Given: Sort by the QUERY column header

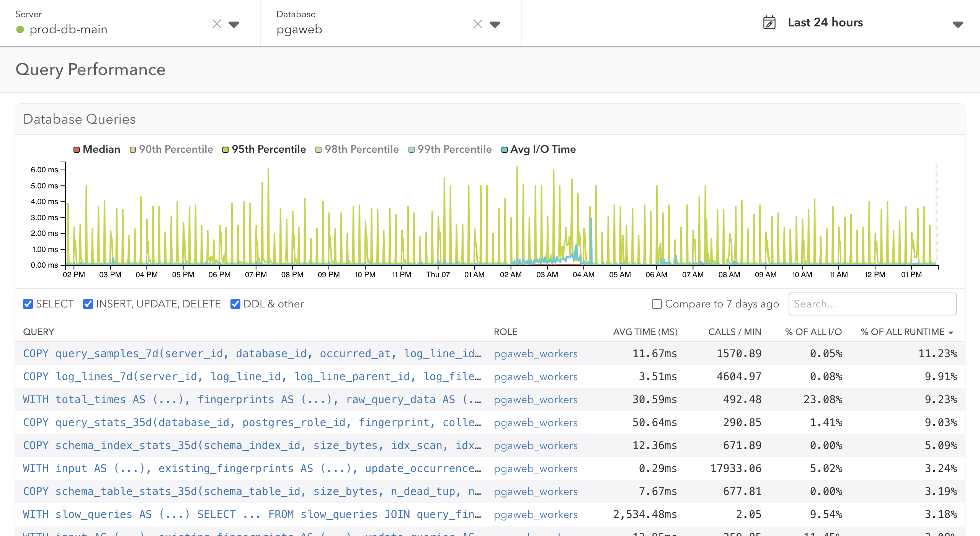Looking at the screenshot, I should coord(39,332).
